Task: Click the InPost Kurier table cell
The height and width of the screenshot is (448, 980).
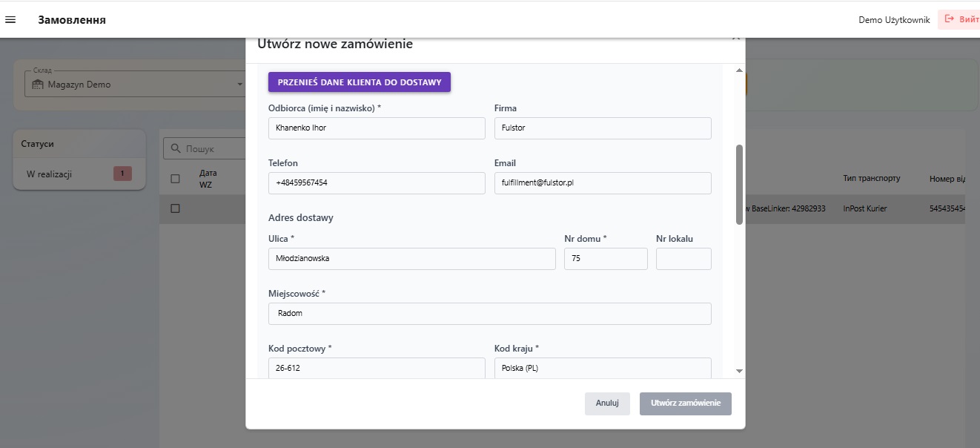Action: pos(865,209)
